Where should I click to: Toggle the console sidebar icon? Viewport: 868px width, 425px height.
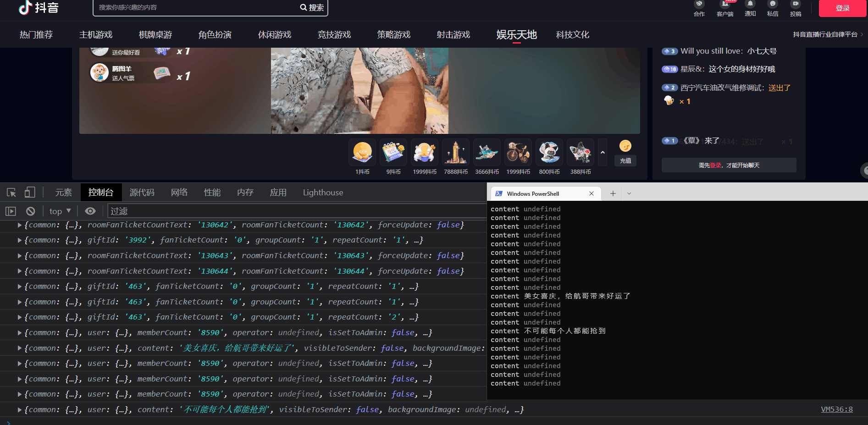(x=11, y=211)
